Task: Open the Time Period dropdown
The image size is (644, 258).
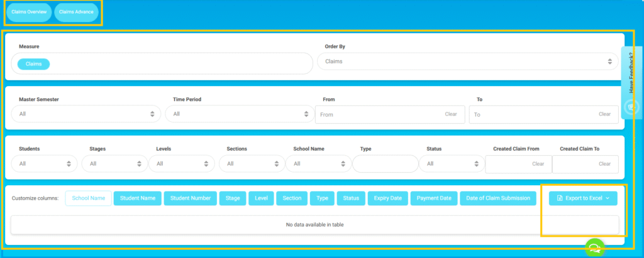Action: 239,114
